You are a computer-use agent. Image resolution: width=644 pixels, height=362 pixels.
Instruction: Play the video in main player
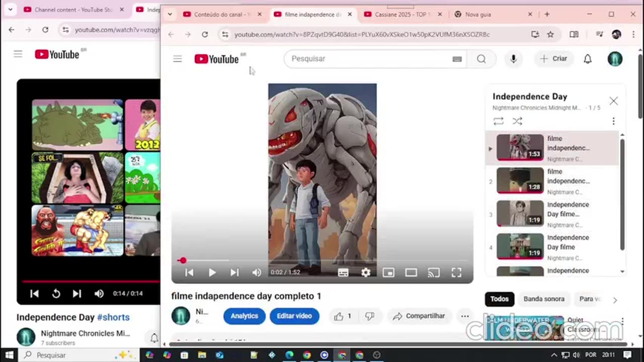click(212, 273)
